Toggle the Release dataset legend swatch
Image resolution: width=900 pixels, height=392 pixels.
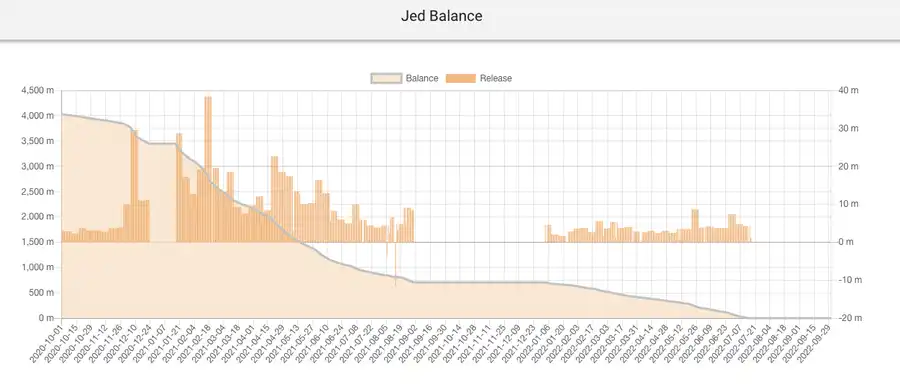point(460,79)
